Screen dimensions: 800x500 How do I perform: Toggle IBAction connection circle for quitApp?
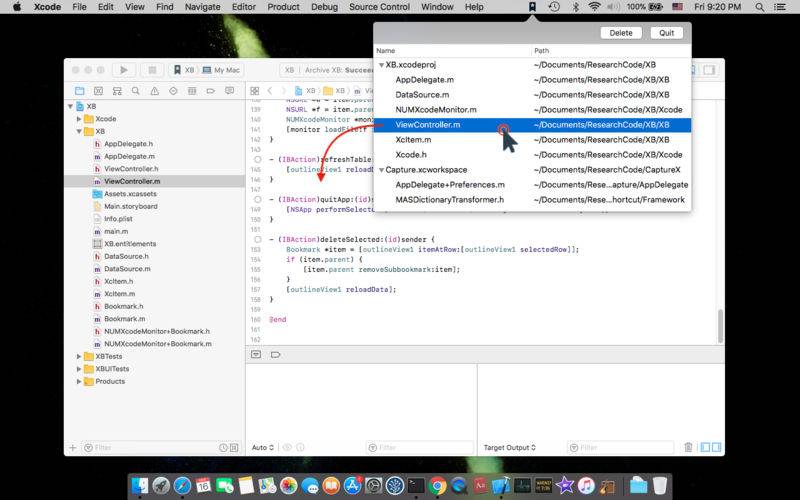pyautogui.click(x=258, y=199)
